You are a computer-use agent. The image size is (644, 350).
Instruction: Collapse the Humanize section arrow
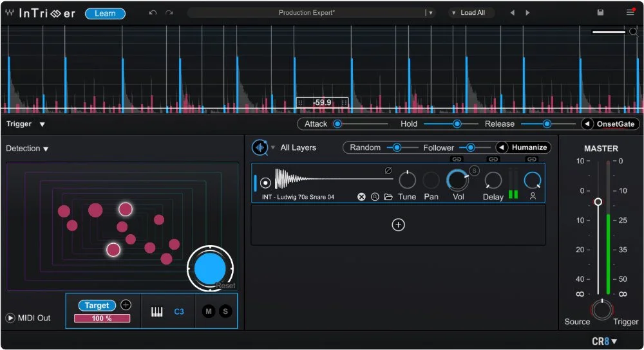(501, 147)
